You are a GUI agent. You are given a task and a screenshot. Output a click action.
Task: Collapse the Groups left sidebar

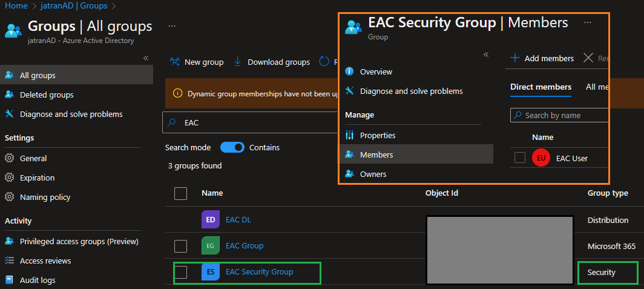[x=145, y=58]
